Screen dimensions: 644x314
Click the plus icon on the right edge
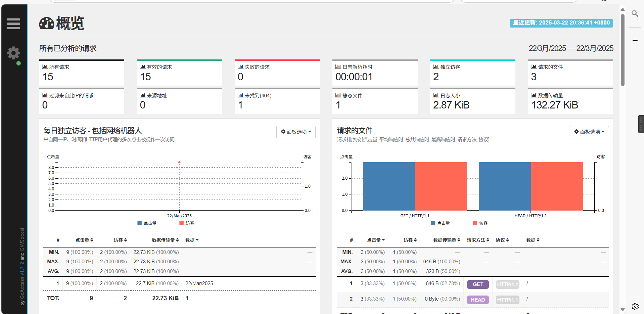point(635,40)
